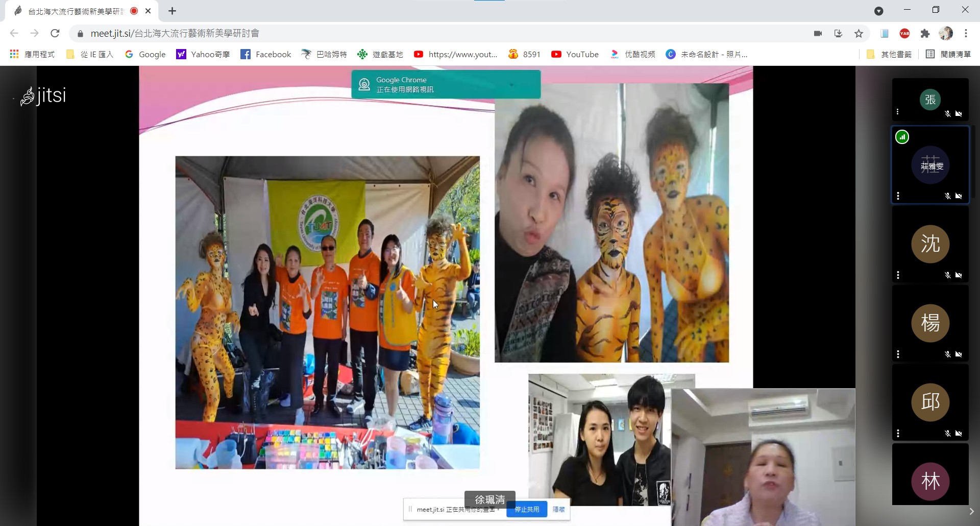Open the 遊戲基地 bookmark
This screenshot has width=980, height=526.
click(380, 54)
